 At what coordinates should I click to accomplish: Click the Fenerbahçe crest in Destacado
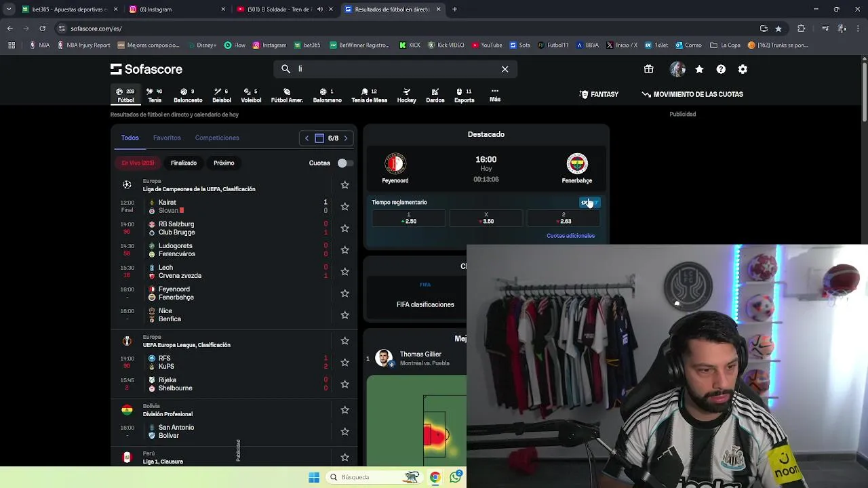click(x=577, y=163)
